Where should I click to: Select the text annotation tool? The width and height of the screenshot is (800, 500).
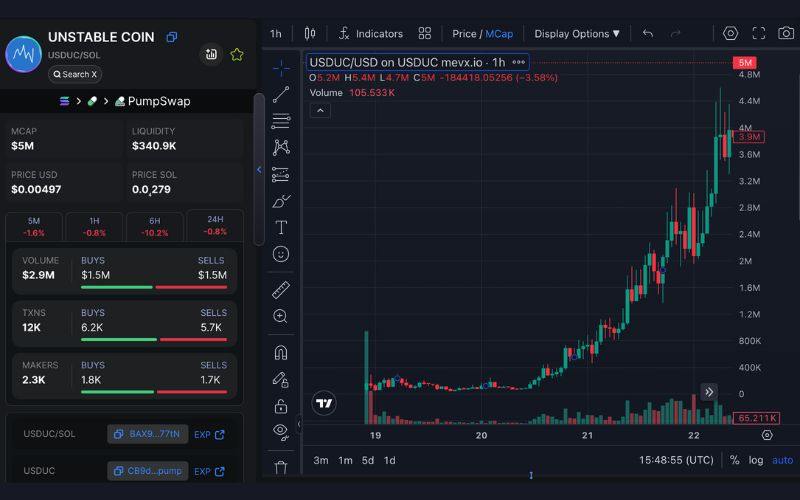point(281,228)
